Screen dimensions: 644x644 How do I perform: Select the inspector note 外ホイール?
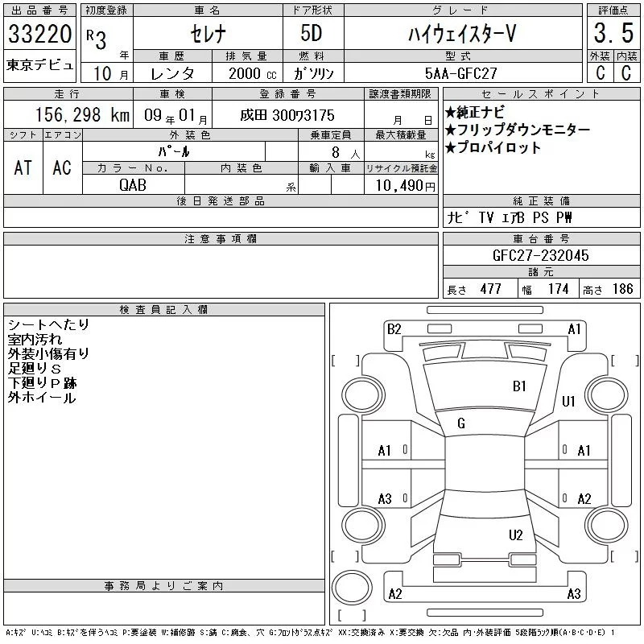42,398
